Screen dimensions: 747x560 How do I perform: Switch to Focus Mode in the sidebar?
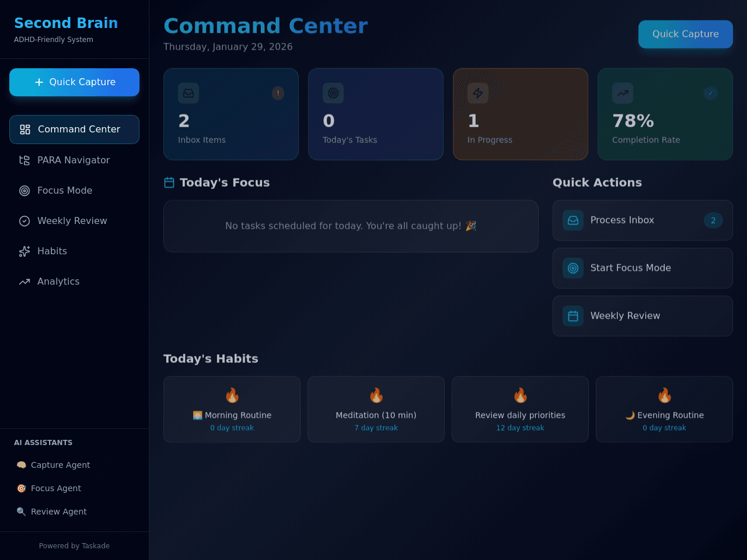pos(74,190)
